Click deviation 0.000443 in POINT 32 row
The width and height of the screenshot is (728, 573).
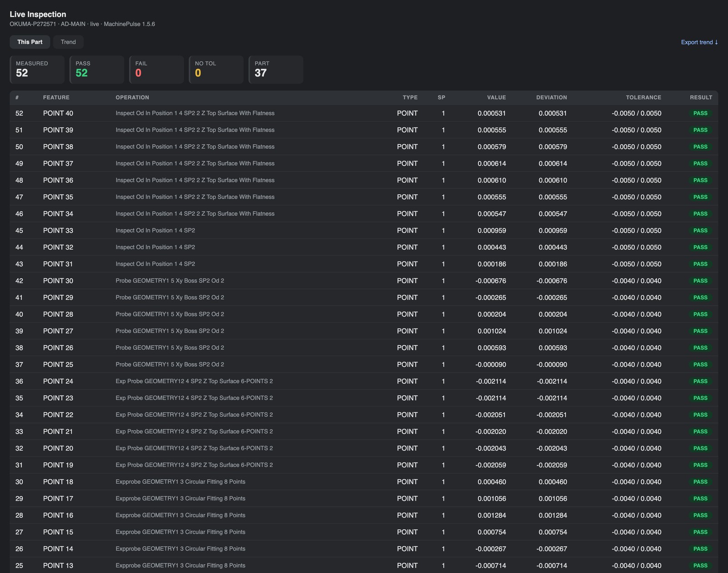click(553, 247)
